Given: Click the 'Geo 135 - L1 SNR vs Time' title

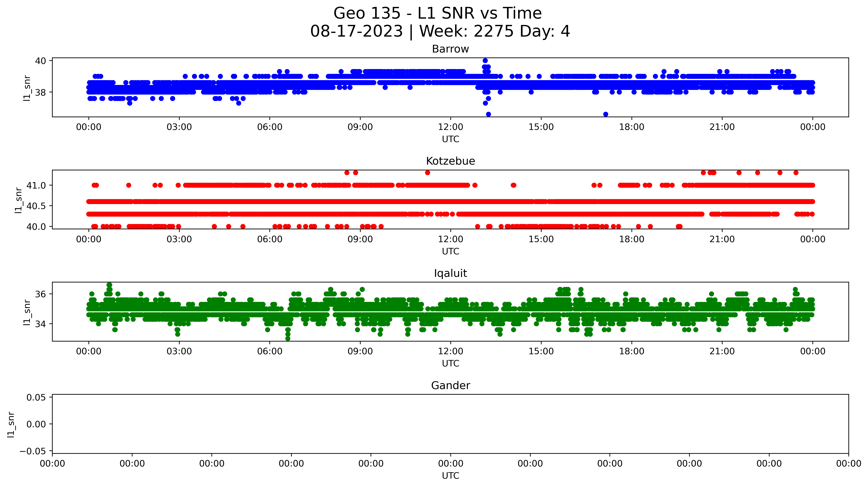Looking at the screenshot, I should click(x=437, y=13).
